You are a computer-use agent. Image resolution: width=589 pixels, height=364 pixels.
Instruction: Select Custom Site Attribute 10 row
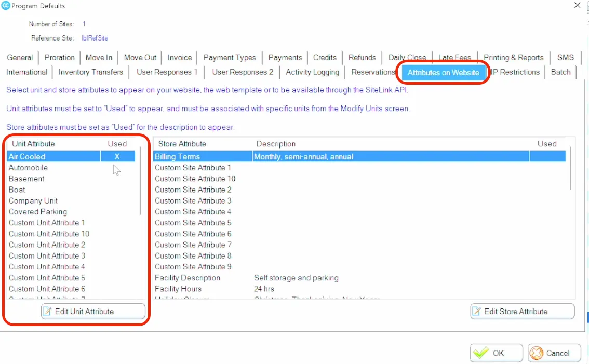[359, 179]
